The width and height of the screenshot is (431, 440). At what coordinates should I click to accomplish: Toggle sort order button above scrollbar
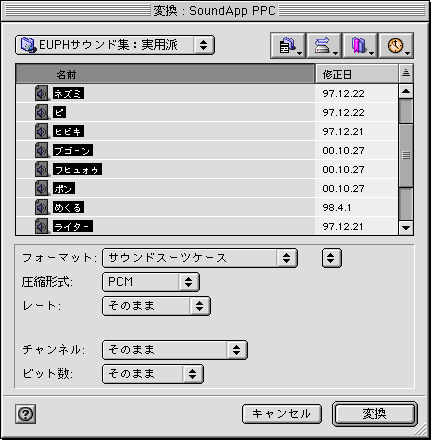(x=406, y=73)
